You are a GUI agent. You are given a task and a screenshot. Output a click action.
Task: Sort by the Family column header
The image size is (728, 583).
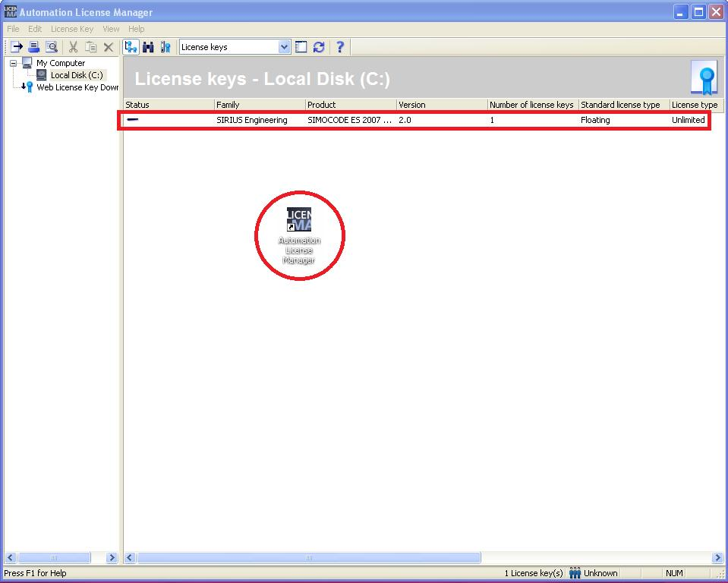click(260, 105)
